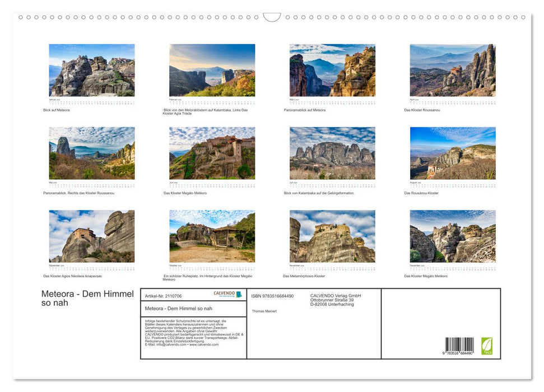Click the 'Artikel-Nr. 2110706' label
The image size is (544, 392).
[163, 296]
